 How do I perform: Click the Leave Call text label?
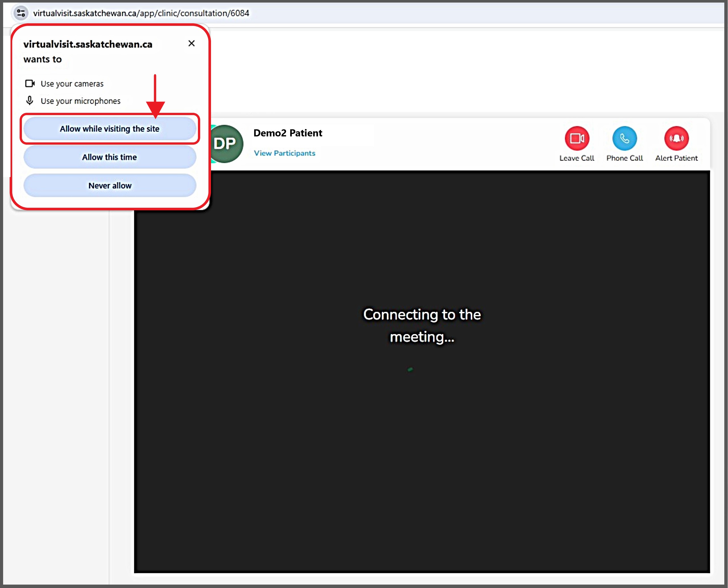576,158
